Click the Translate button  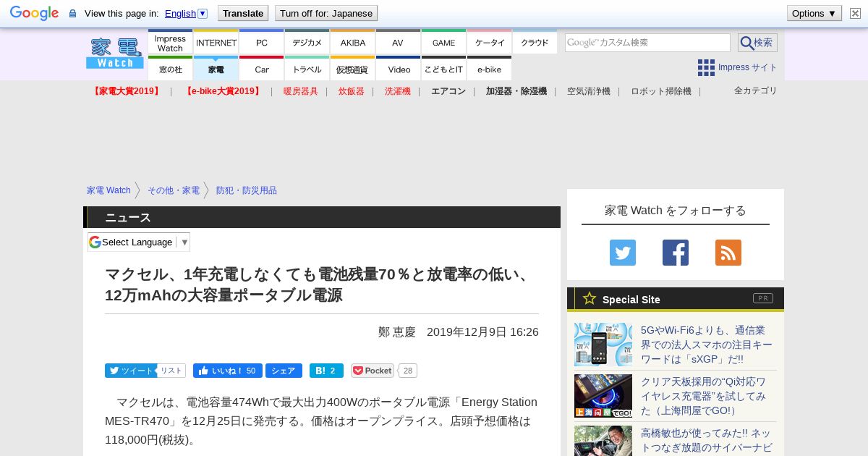coord(242,13)
